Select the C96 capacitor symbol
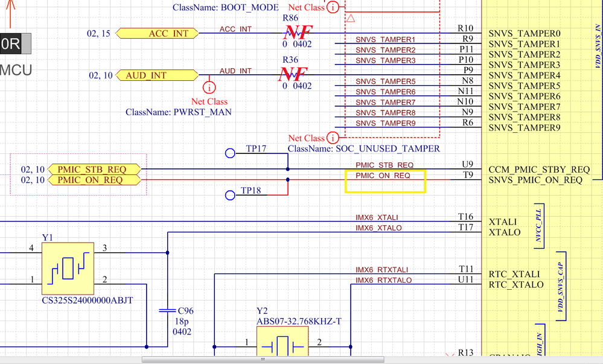 (x=168, y=310)
